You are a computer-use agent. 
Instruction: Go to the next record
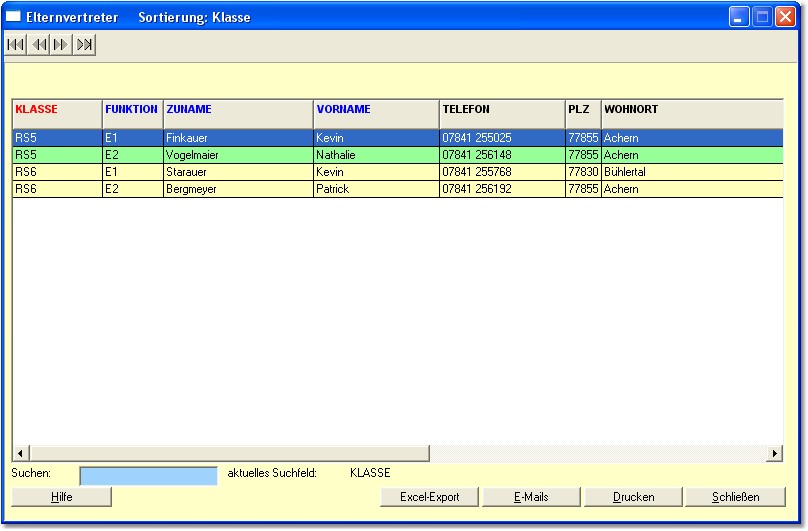click(61, 44)
